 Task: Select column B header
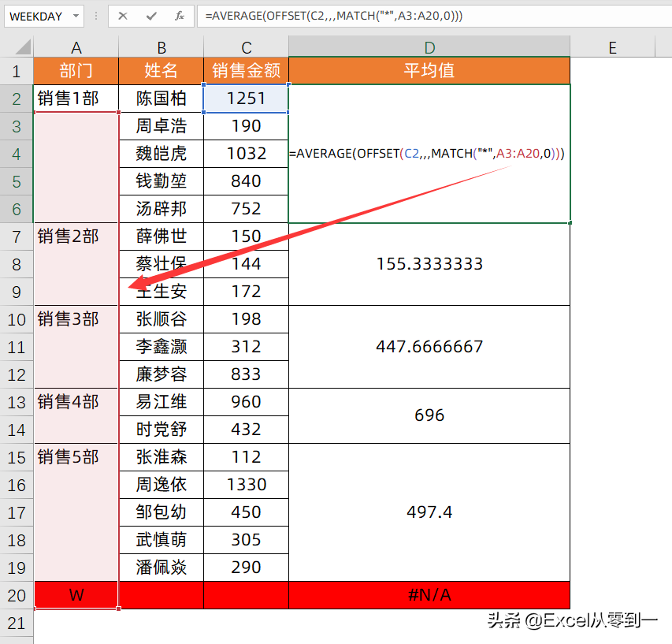(x=162, y=47)
